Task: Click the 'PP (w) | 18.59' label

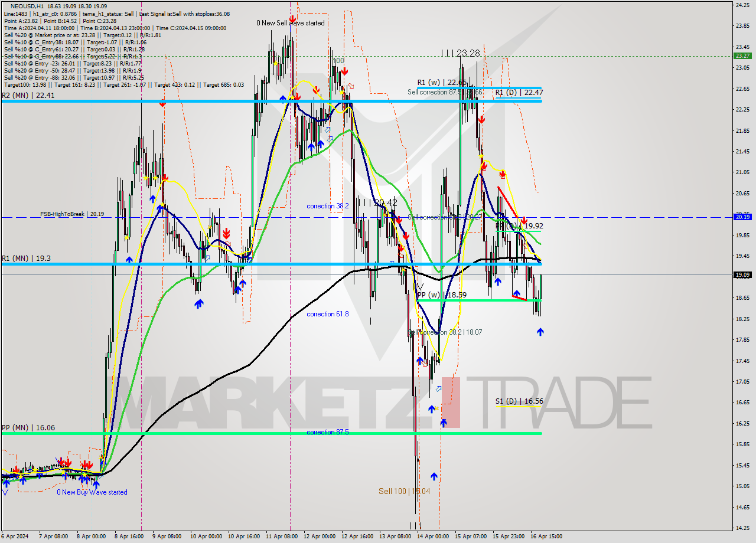Action: coord(442,295)
